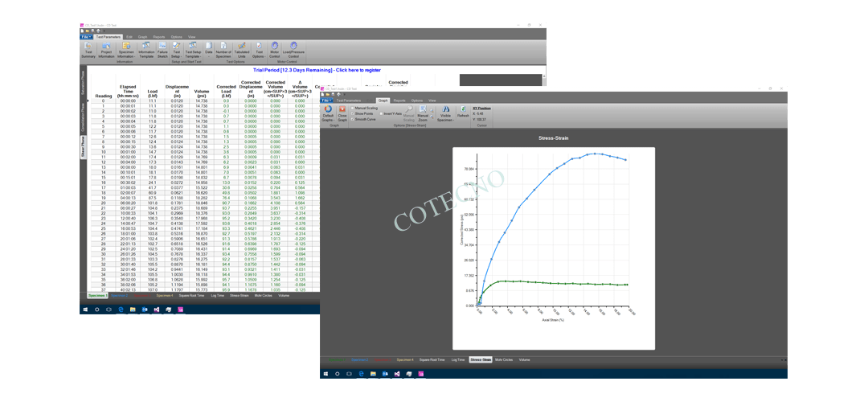Viewport: 868px width, 402px height.
Task: Open Failure Sketch in back window
Action: 162,50
